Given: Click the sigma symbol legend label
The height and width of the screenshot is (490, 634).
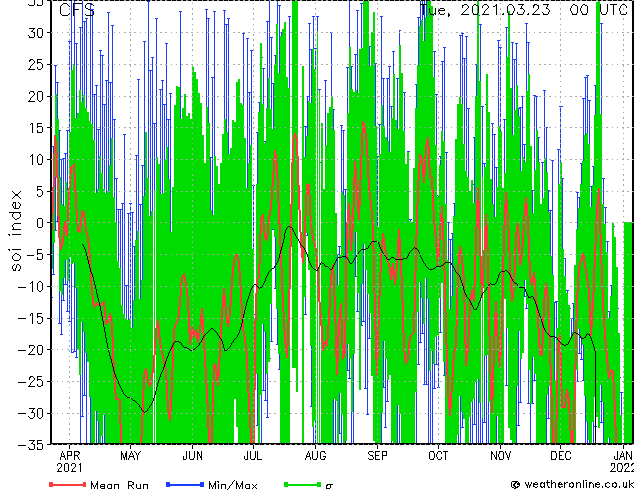Looking at the screenshot, I should pyautogui.click(x=329, y=486).
